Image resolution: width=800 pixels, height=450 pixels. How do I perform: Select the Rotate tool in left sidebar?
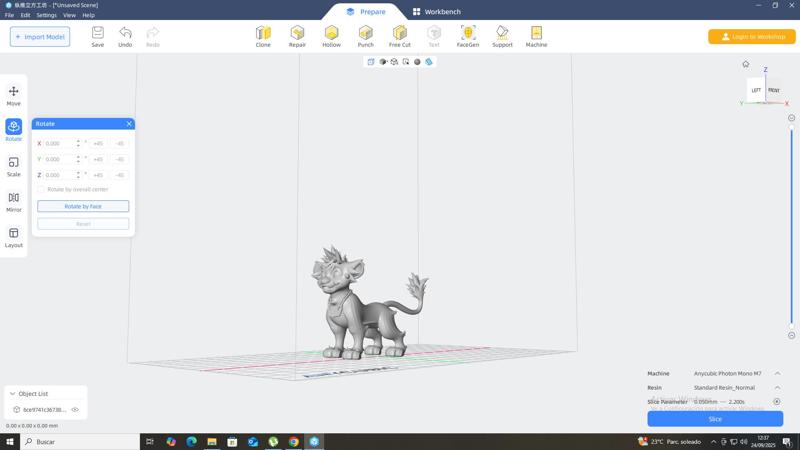tap(14, 131)
